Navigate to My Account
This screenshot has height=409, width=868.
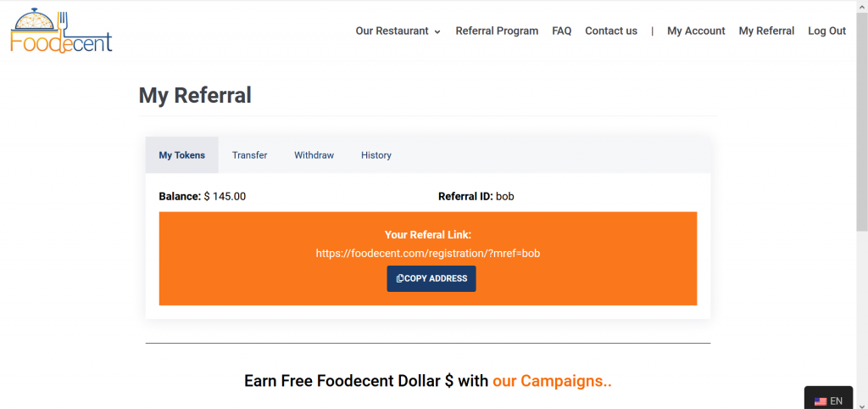[696, 31]
